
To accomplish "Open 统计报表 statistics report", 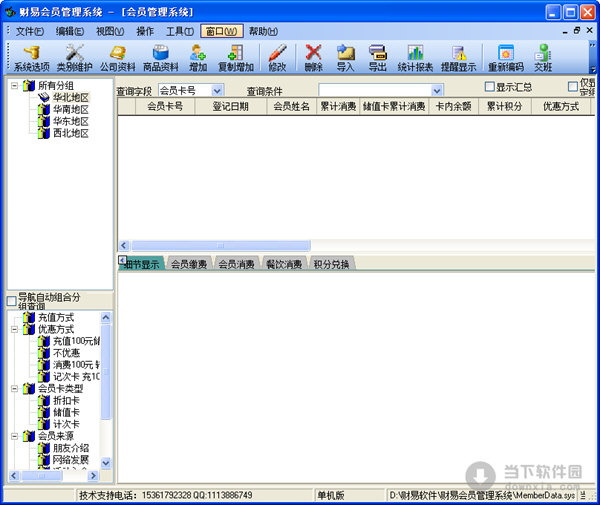I will [415, 58].
